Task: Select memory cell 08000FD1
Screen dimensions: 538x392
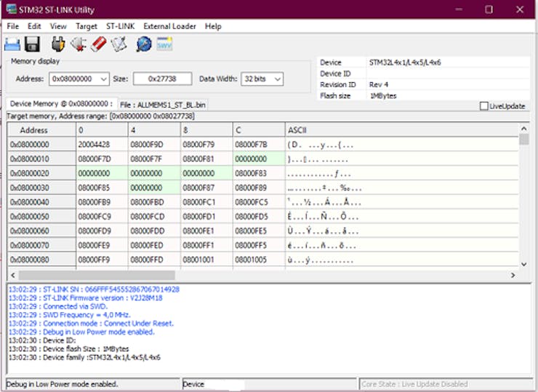Action: coord(206,217)
